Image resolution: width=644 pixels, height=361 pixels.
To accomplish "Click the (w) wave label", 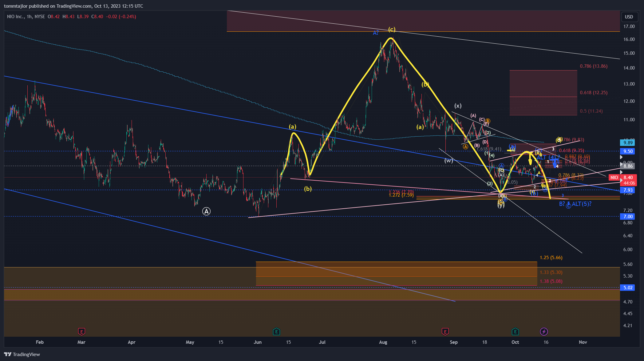I will tap(448, 161).
